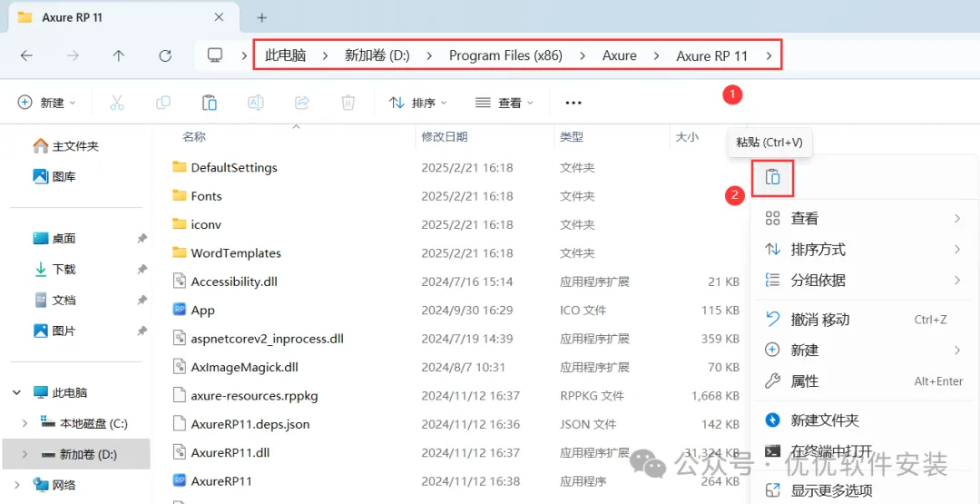Choose 新建文件夹 in context menu
Viewport: 980px width, 504px height.
(x=863, y=420)
